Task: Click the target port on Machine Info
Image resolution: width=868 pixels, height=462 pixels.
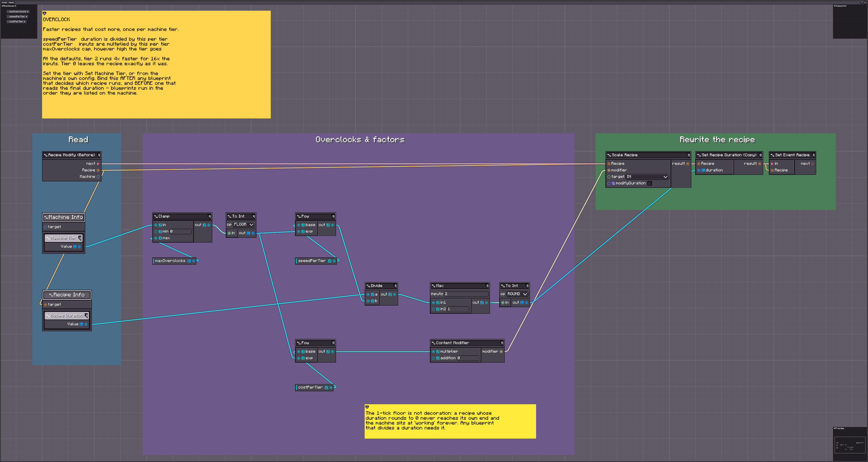Action: 45,227
